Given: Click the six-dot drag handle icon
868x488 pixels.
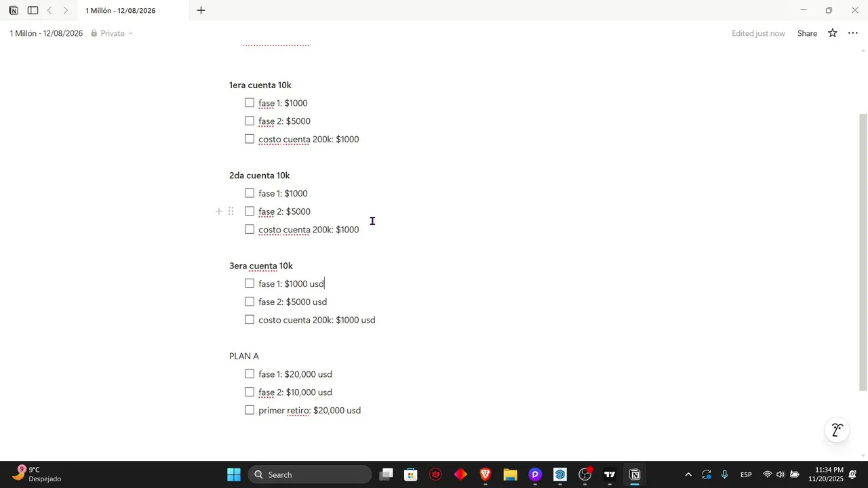Looking at the screenshot, I should (231, 211).
